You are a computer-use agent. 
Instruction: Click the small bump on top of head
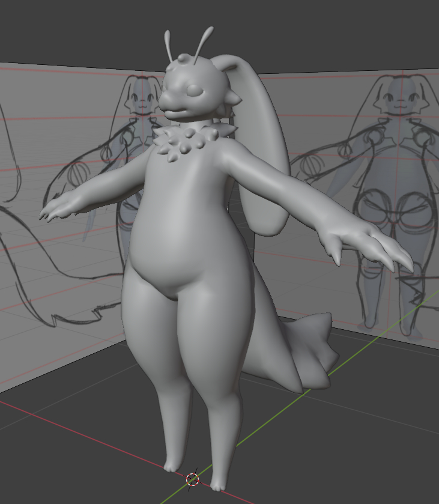[x=184, y=58]
